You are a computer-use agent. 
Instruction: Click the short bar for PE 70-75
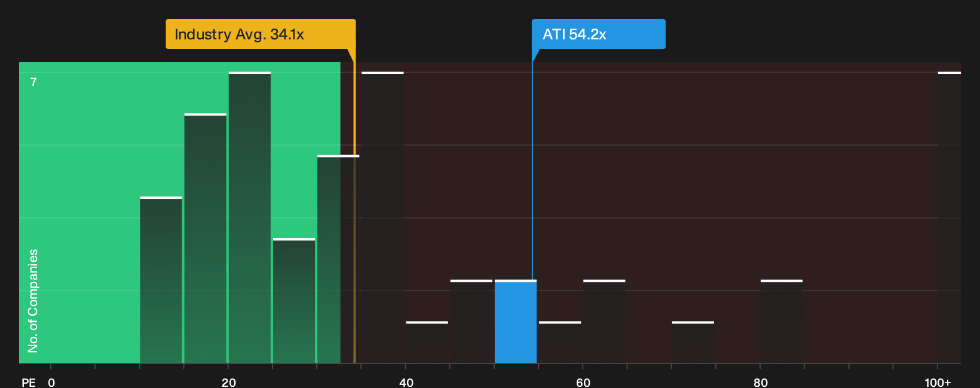693,342
